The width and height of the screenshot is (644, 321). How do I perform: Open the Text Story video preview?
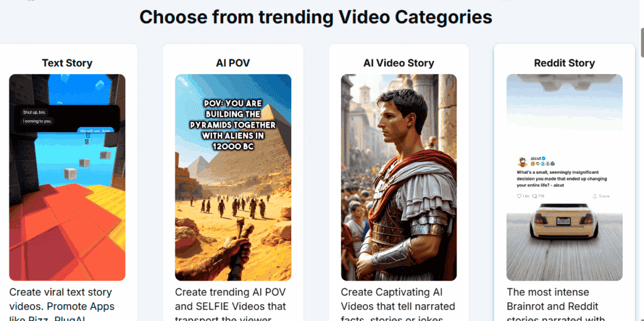click(x=67, y=177)
